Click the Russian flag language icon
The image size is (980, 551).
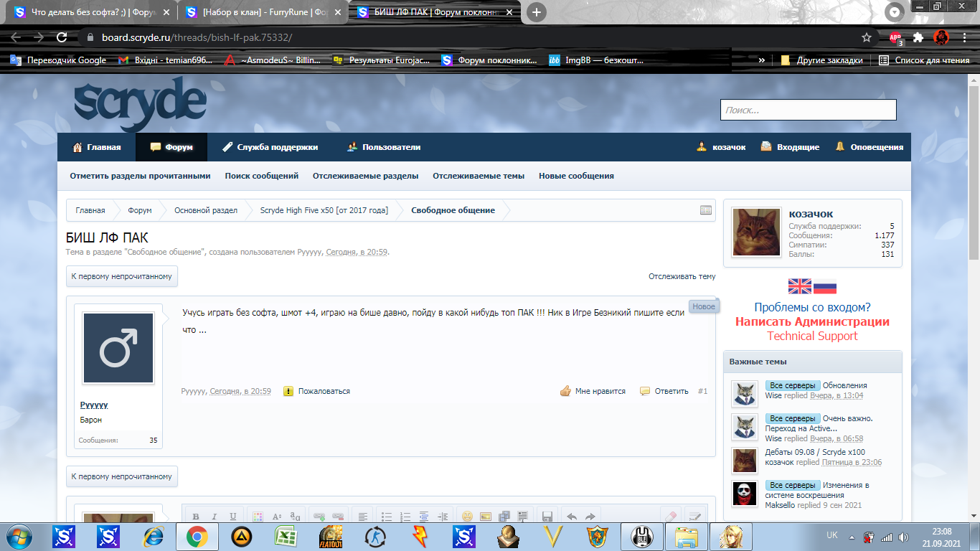pyautogui.click(x=825, y=286)
